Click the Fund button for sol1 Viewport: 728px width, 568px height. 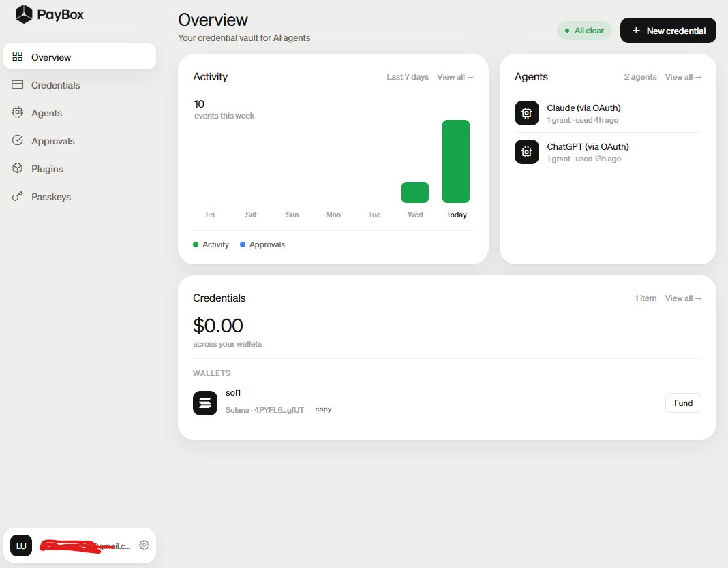pos(683,403)
